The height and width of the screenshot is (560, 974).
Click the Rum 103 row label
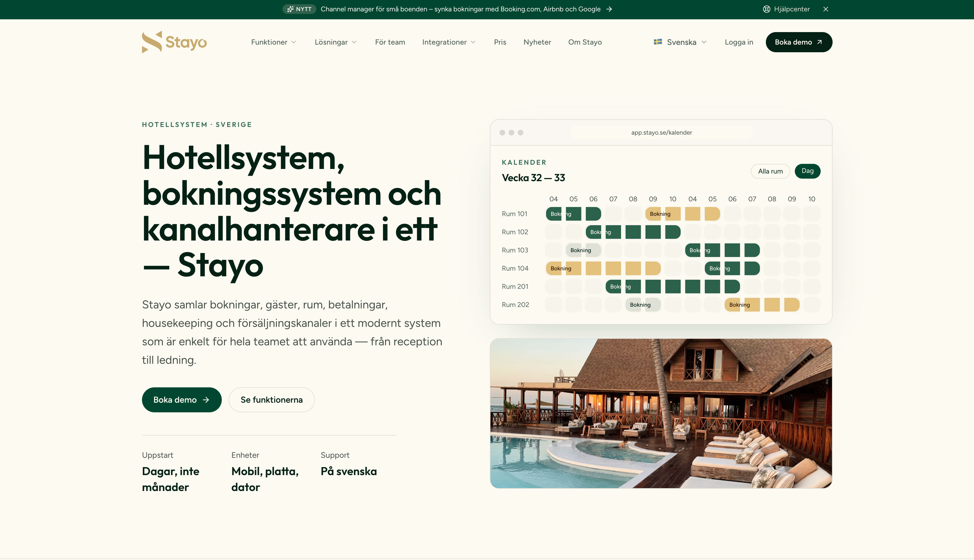point(515,250)
